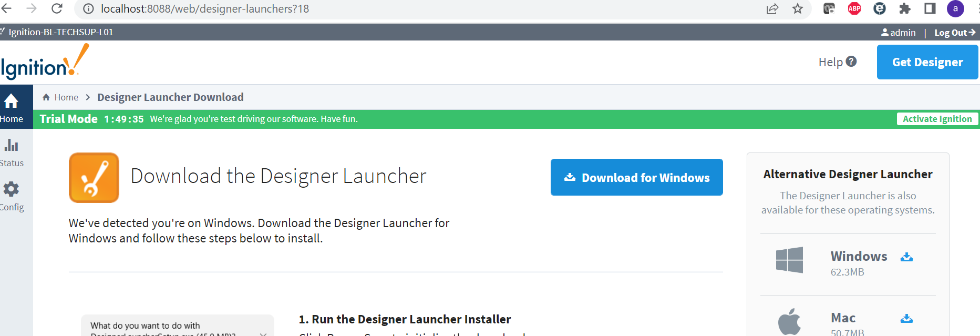Screen dimensions: 980x336
Task: Click the Download the Designer Launcher heading
Action: pos(278,176)
